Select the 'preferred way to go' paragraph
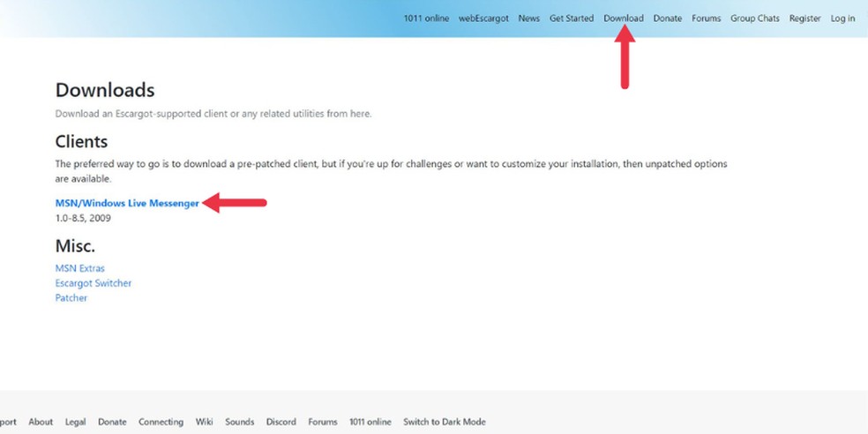The image size is (868, 434). click(391, 172)
